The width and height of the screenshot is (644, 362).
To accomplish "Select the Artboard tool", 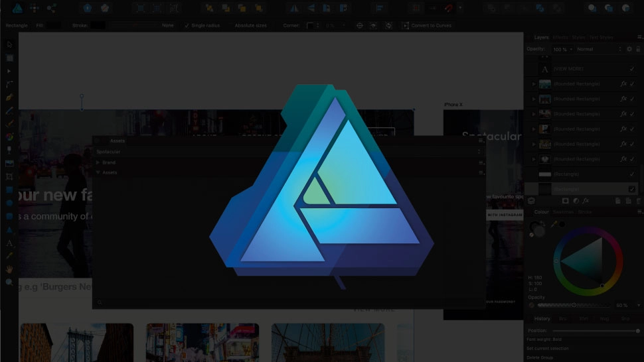I will 9,58.
